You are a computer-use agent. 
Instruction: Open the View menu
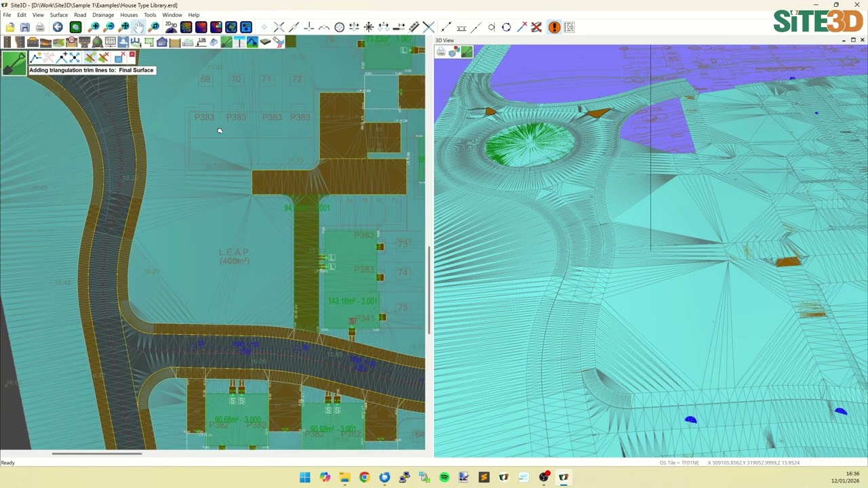coord(38,15)
